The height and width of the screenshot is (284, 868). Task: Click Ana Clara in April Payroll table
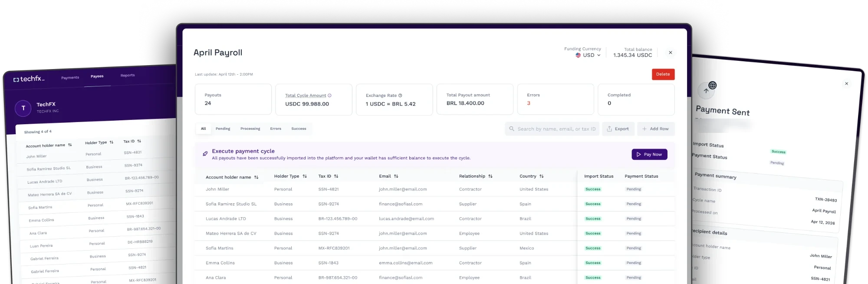216,278
